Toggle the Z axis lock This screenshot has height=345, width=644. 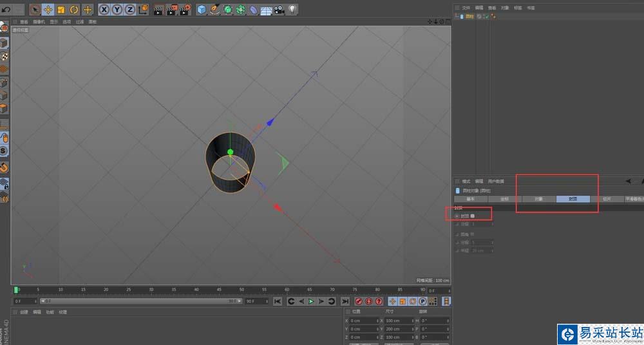coord(130,10)
